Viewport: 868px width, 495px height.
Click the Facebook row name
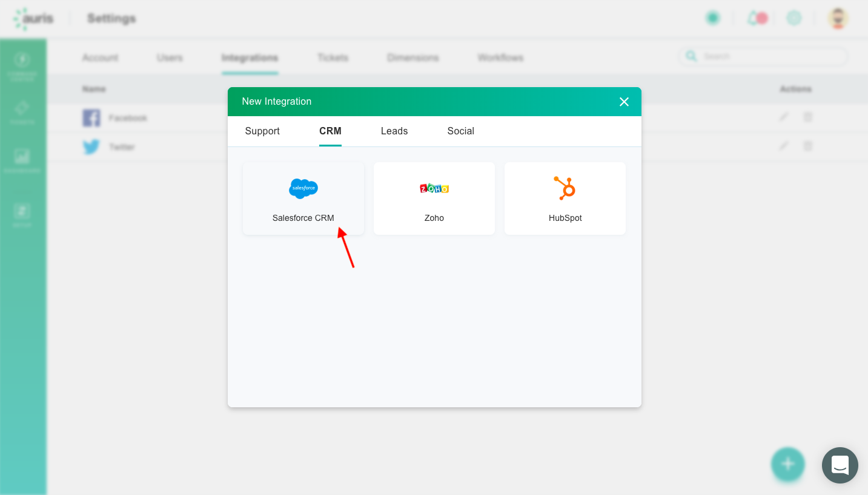pos(128,118)
